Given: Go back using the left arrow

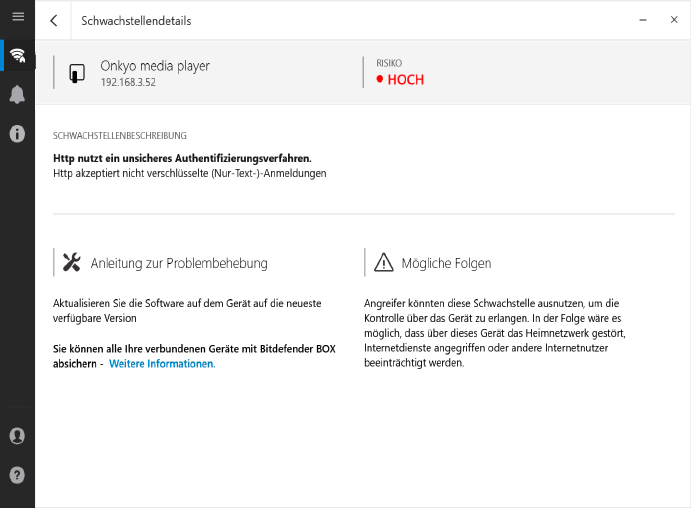Looking at the screenshot, I should click(x=54, y=21).
